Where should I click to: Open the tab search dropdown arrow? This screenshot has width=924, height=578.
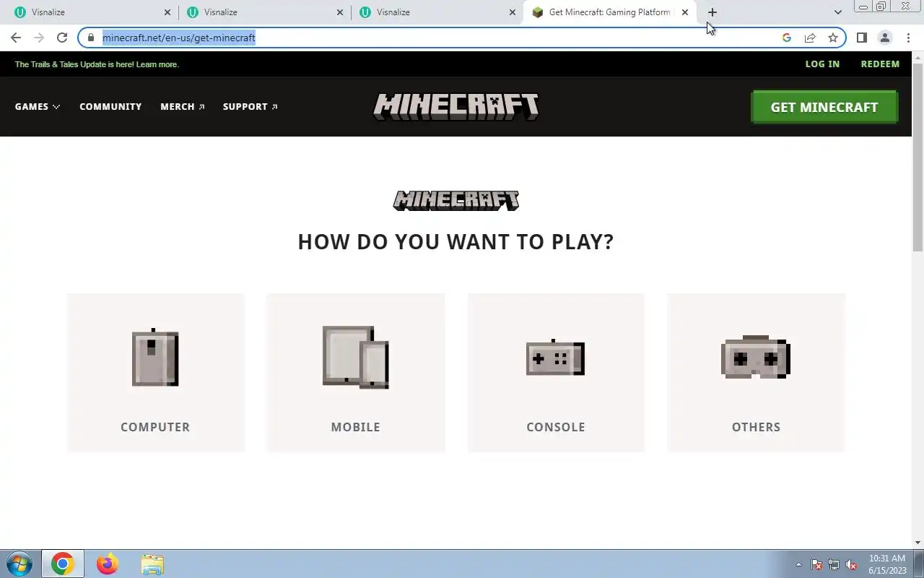click(x=837, y=12)
